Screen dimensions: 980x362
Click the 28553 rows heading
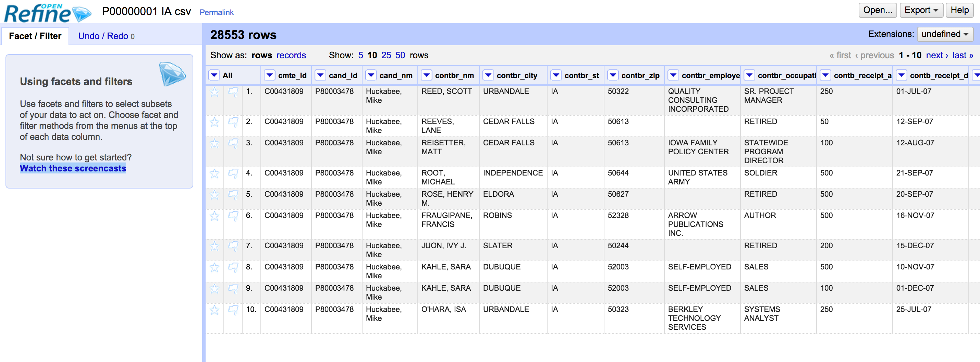point(244,35)
